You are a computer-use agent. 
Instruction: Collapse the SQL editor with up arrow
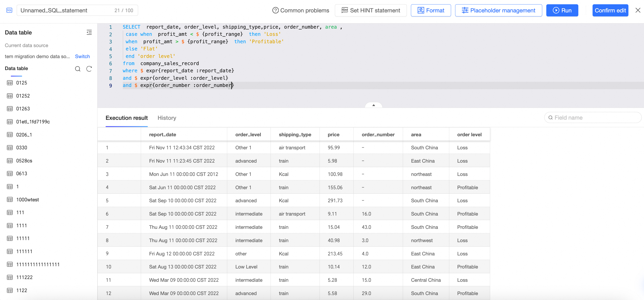pyautogui.click(x=373, y=105)
